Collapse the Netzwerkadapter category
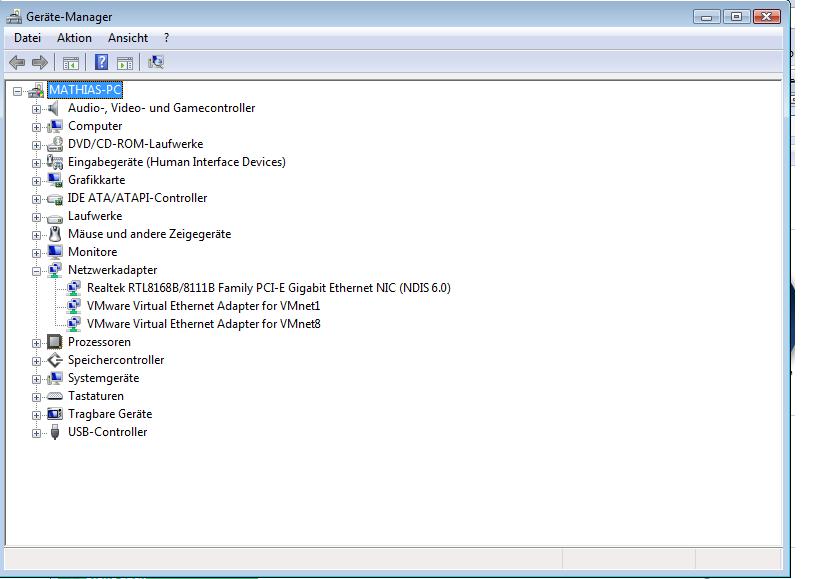Image resolution: width=840 pixels, height=579 pixels. pos(36,271)
